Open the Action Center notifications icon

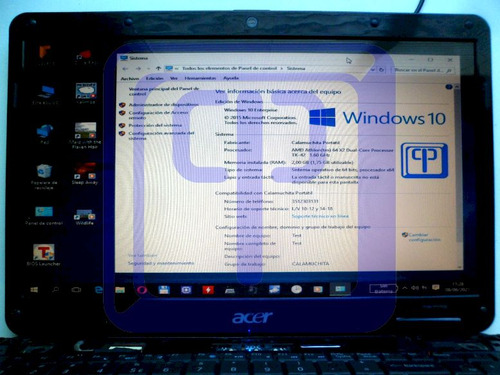pyautogui.click(x=436, y=287)
